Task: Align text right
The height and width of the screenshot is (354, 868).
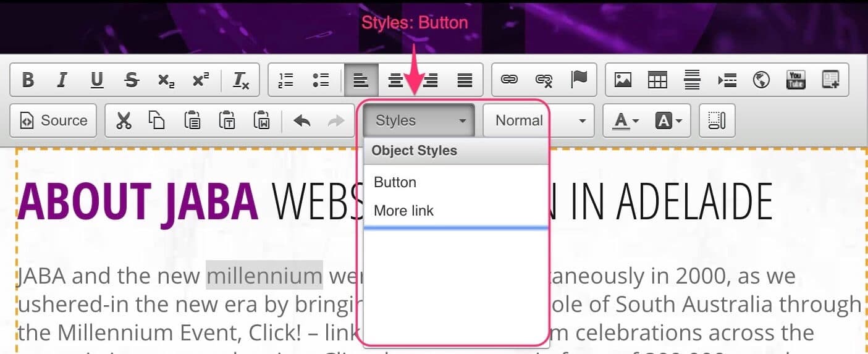Action: tap(430, 80)
